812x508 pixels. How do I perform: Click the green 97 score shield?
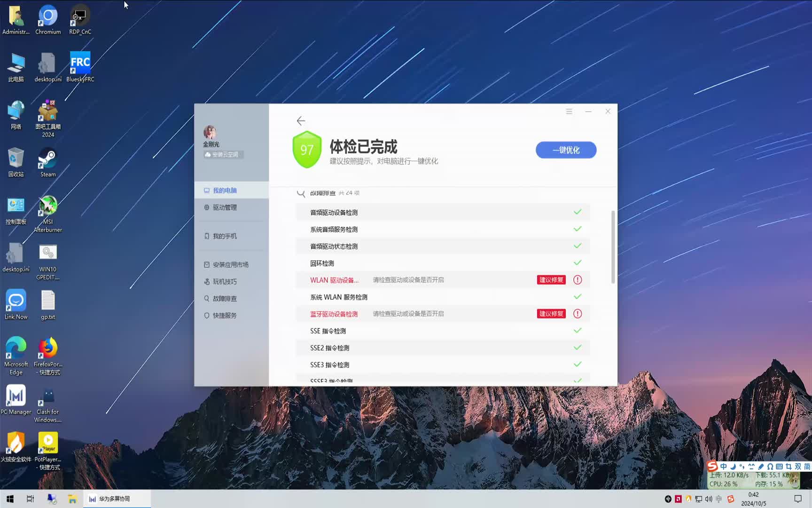coord(307,150)
